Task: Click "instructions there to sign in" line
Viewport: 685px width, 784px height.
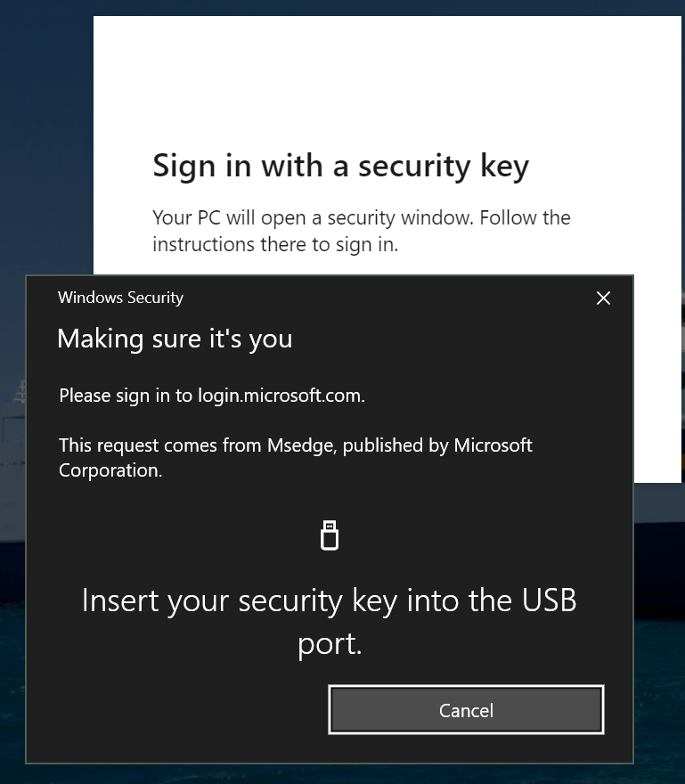Action: (x=274, y=244)
